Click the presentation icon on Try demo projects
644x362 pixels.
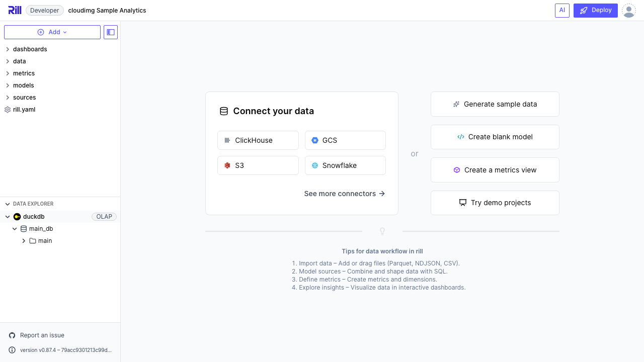(463, 203)
